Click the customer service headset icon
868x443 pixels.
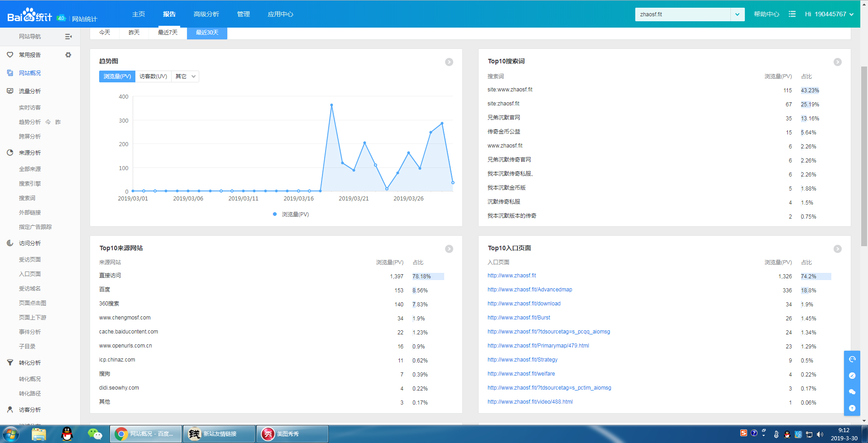[x=852, y=359]
